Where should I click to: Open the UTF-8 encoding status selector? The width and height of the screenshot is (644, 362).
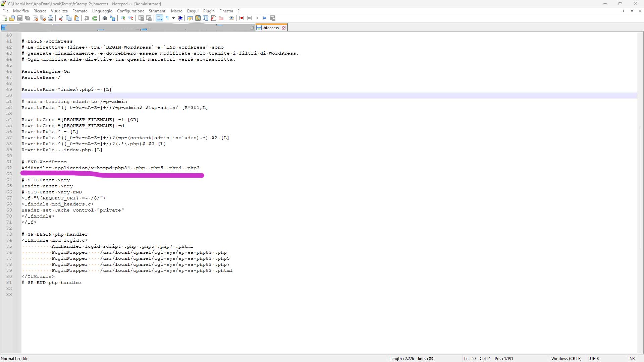pos(593,358)
